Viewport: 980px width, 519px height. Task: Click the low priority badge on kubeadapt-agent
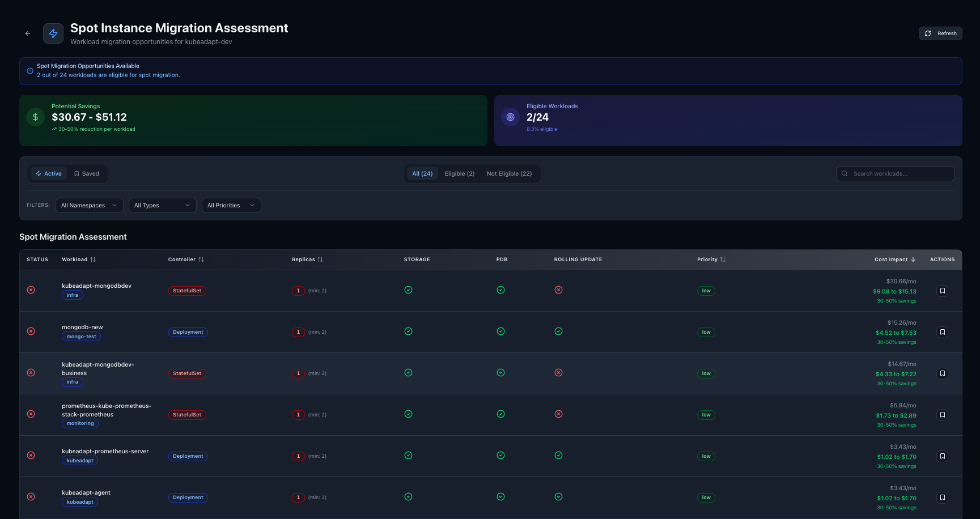click(x=706, y=497)
